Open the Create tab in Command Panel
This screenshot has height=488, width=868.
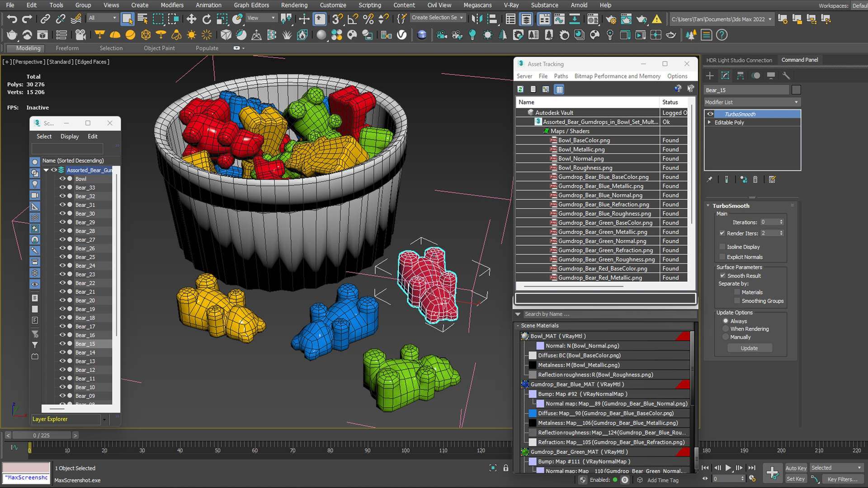(x=710, y=75)
